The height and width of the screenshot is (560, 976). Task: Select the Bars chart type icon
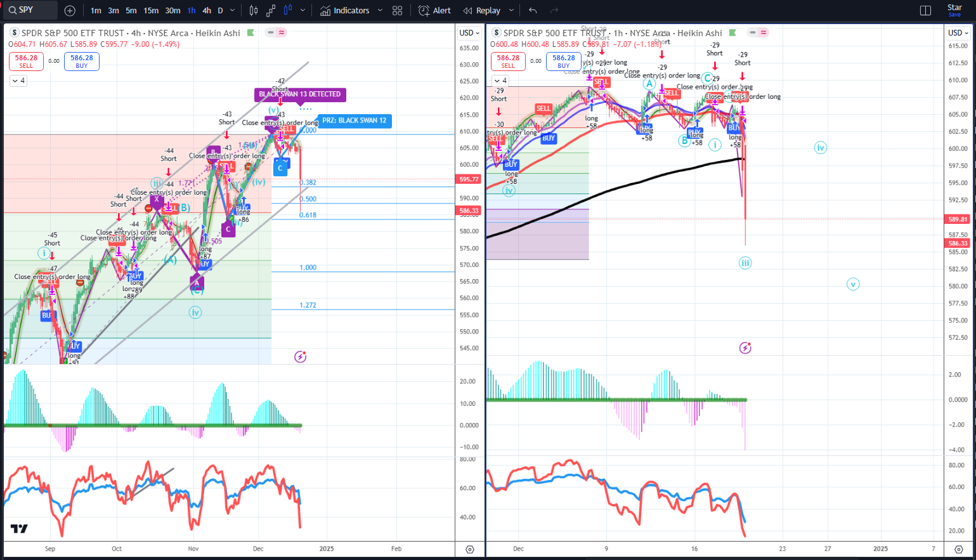coord(254,10)
